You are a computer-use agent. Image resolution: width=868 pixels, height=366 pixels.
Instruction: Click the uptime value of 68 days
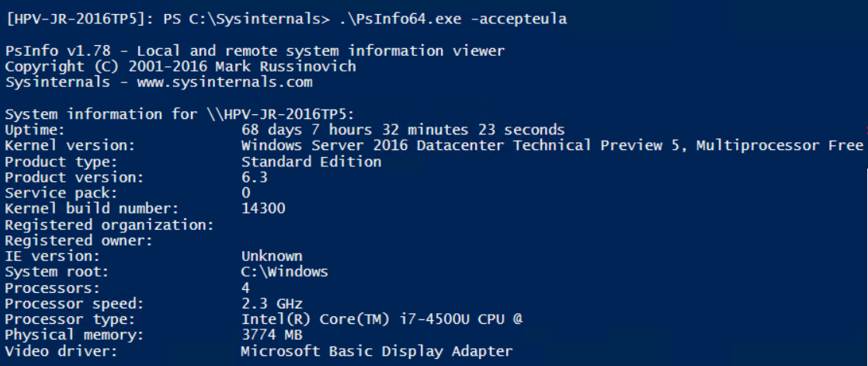[x=403, y=130]
